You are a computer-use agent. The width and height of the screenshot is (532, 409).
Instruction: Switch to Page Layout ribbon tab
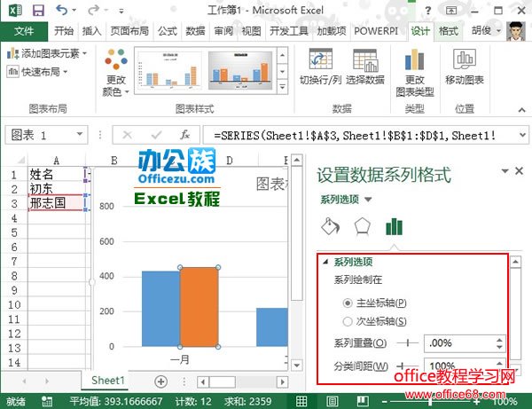(x=129, y=31)
